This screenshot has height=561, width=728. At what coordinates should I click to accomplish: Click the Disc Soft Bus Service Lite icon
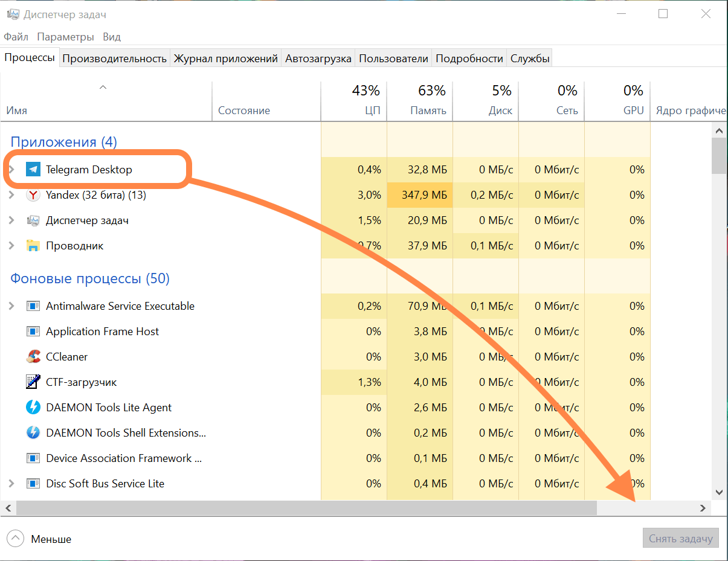coord(33,484)
